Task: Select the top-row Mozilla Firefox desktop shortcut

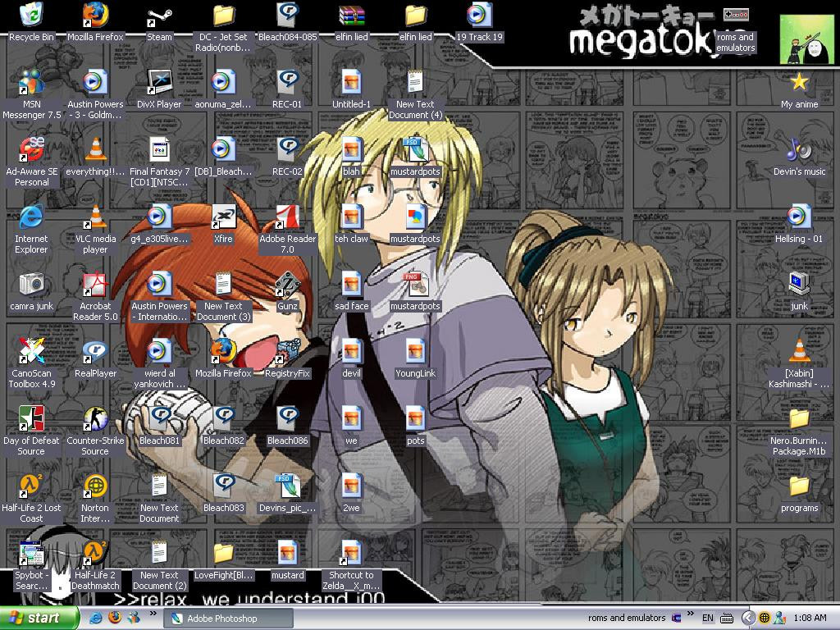Action: pyautogui.click(x=95, y=15)
